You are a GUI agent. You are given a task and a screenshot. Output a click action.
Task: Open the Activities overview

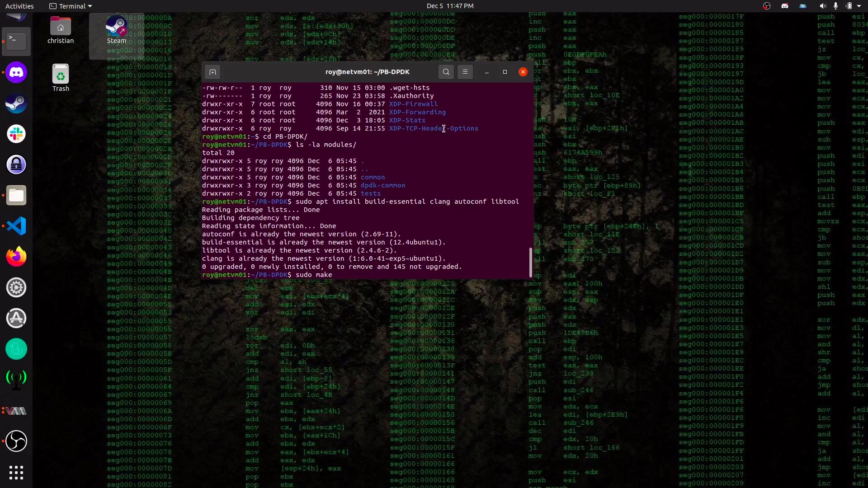point(19,6)
